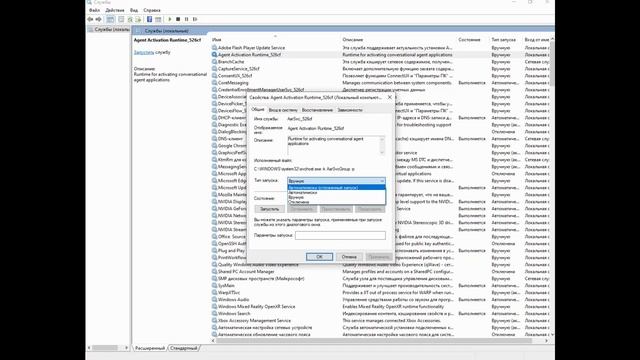Open the blue Help toolbar icon
This screenshot has height=360, width=640.
[149, 19]
